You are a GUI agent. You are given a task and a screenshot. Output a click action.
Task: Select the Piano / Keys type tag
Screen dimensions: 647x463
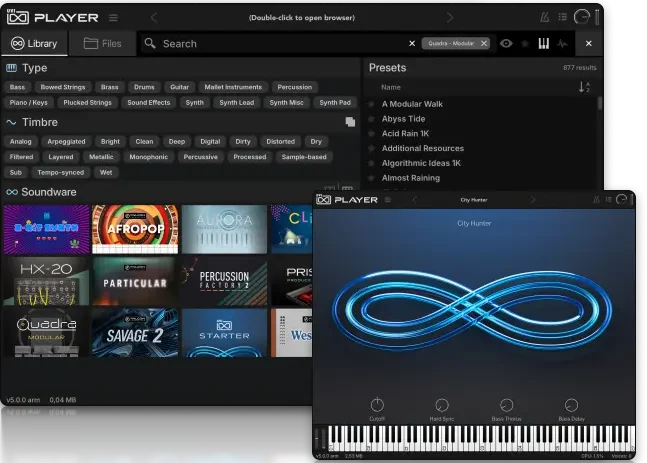pyautogui.click(x=28, y=102)
